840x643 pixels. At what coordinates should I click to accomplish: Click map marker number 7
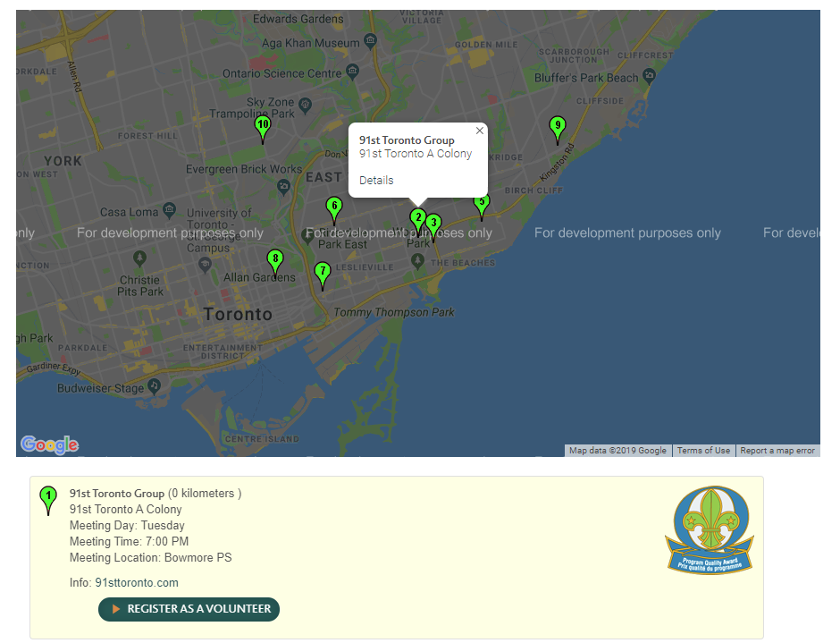[322, 275]
